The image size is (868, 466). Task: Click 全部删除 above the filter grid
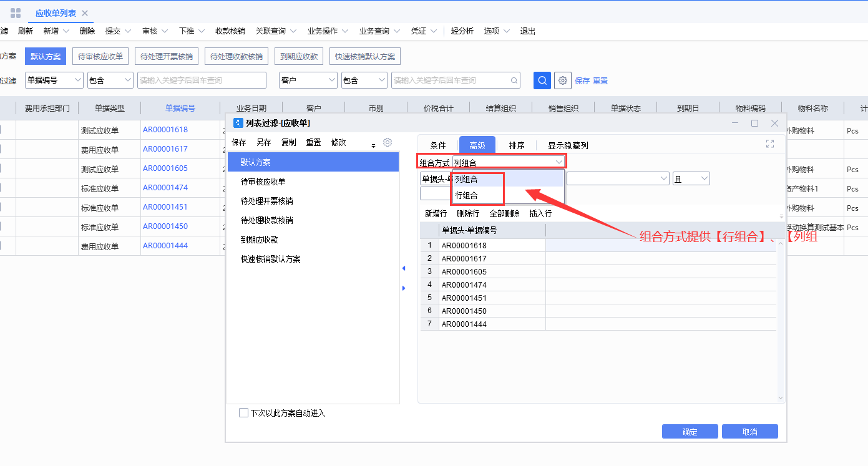coord(504,213)
